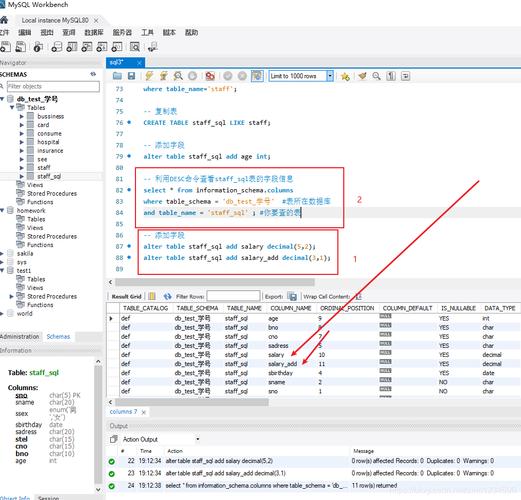Screen dimensions: 521x500
Task: Click the beautify query broom icon
Action: (x=362, y=76)
